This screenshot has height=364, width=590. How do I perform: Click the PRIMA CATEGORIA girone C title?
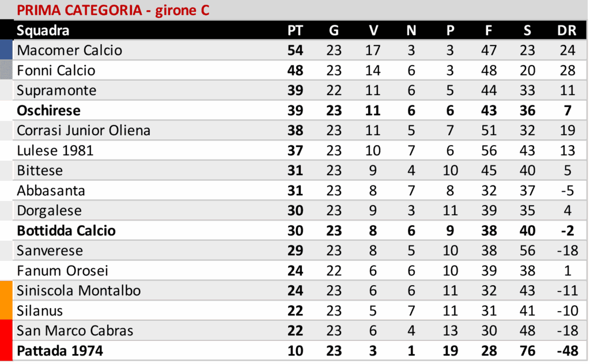113,10
